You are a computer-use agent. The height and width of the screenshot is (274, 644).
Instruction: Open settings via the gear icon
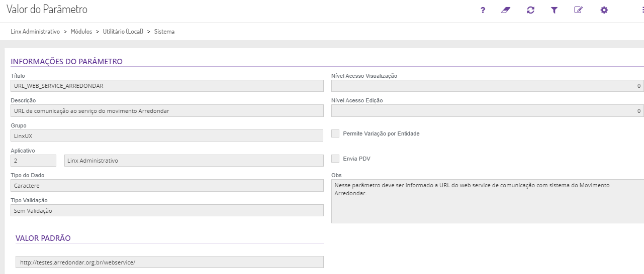coord(604,10)
